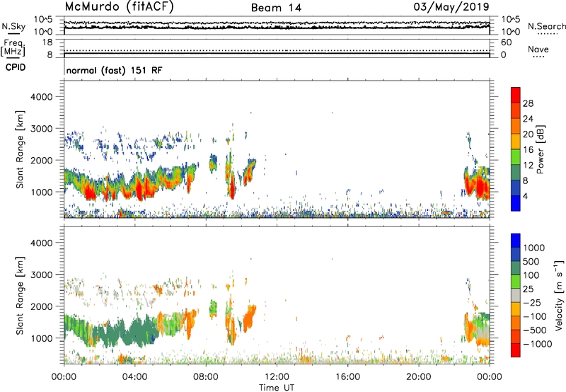Click Slant Range label of power panel
Screen dimensions: 566x392
coord(20,149)
